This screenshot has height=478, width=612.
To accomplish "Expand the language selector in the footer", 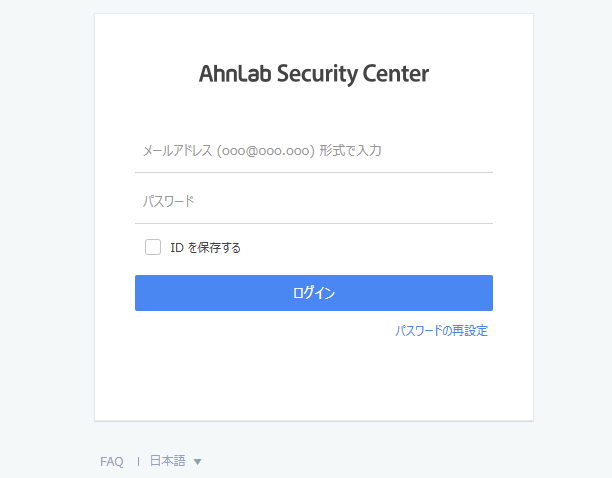I will tap(176, 461).
